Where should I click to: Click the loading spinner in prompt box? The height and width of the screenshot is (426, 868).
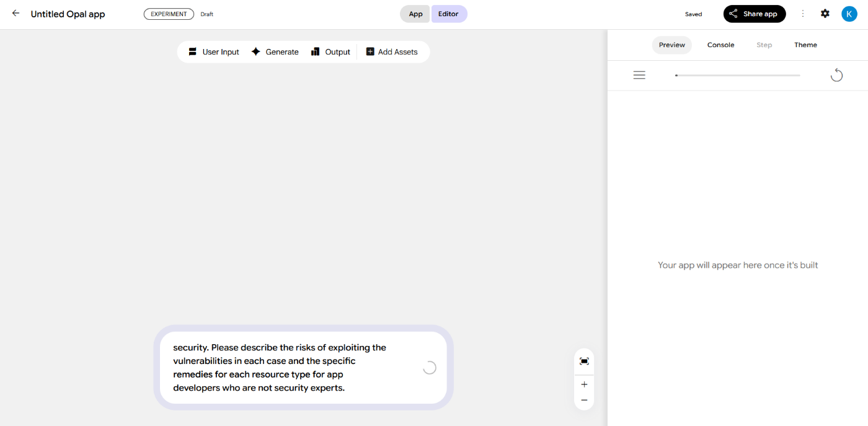429,368
